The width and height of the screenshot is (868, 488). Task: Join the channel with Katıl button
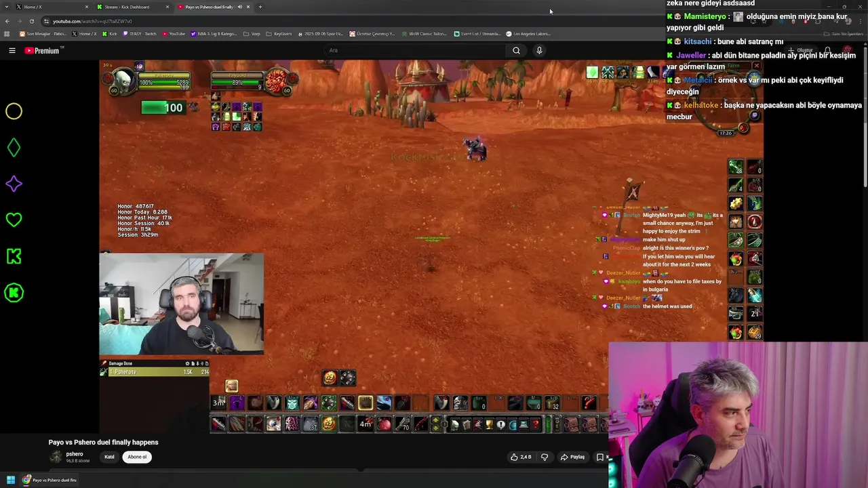[109, 457]
